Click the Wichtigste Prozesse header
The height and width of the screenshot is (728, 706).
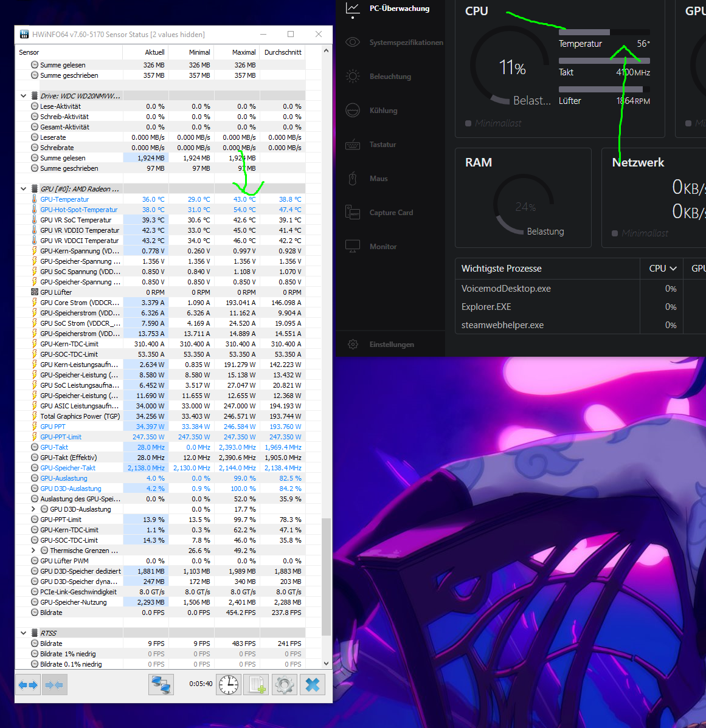click(502, 269)
